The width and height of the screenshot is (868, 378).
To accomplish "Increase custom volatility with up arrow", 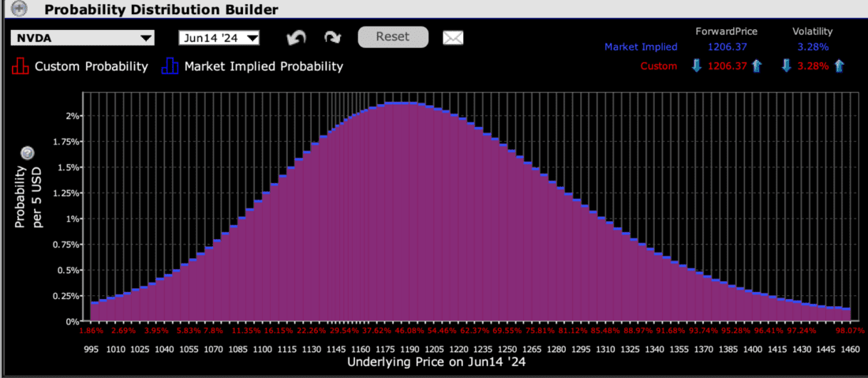I will 840,65.
